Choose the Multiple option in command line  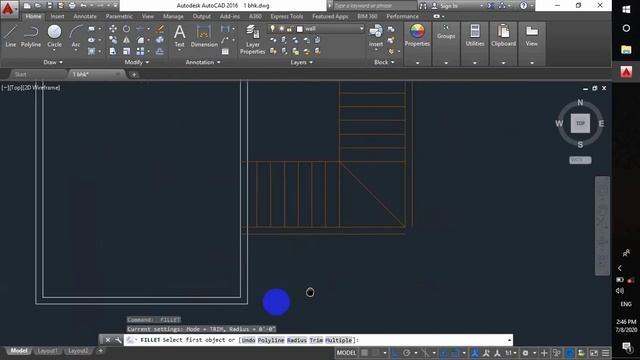339,340
